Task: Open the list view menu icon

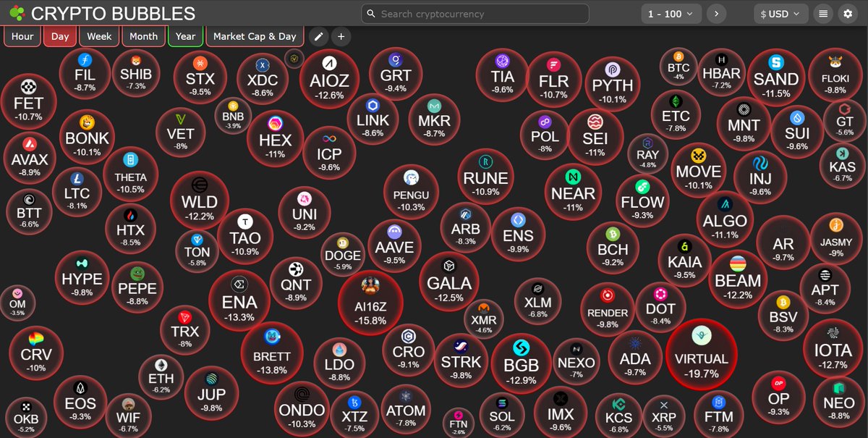Action: pyautogui.click(x=823, y=14)
